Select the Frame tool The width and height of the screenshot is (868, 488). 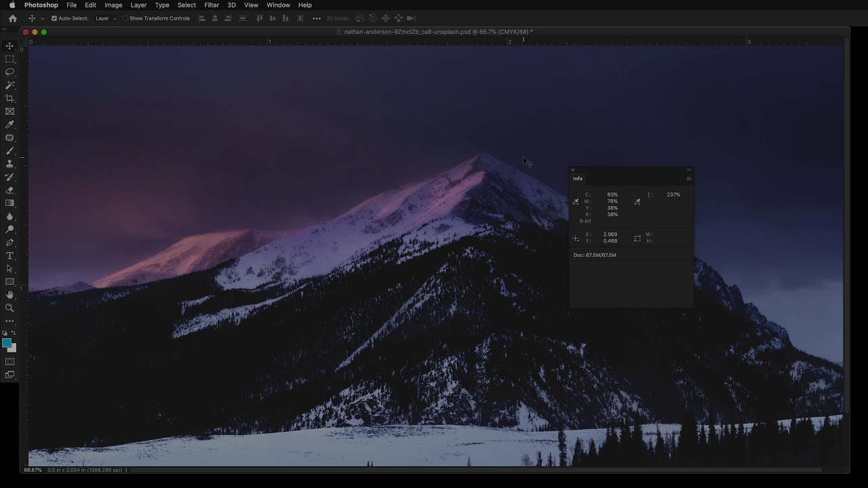[x=9, y=111]
